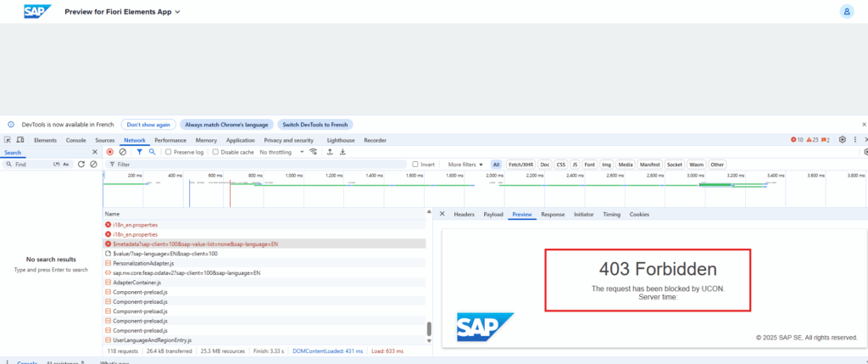Tick the Invert filter checkbox
The height and width of the screenshot is (364, 868).
(415, 164)
